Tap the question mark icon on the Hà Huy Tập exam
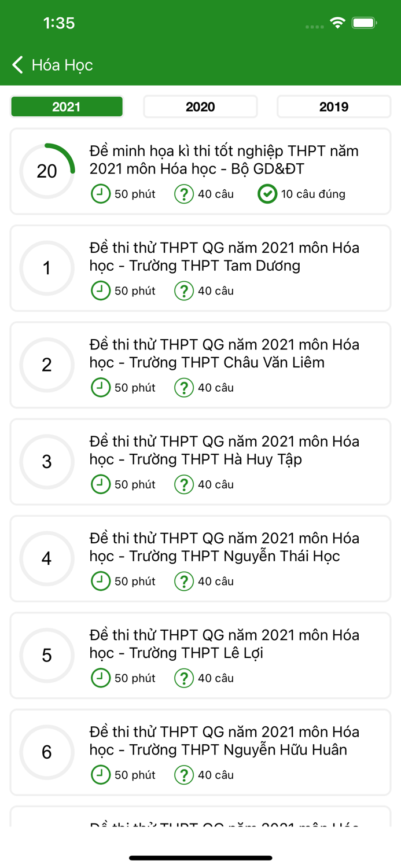 [x=183, y=484]
